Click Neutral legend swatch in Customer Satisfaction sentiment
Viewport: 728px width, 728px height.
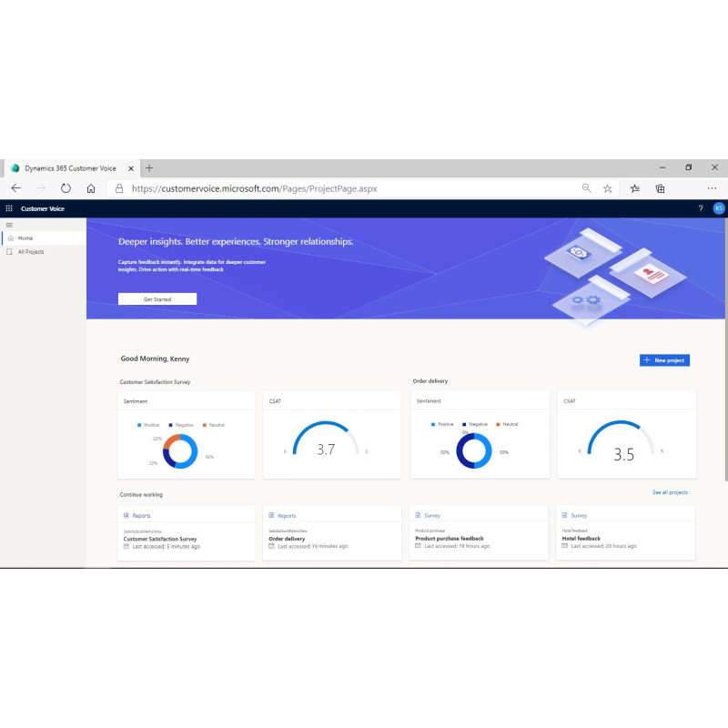[204, 425]
